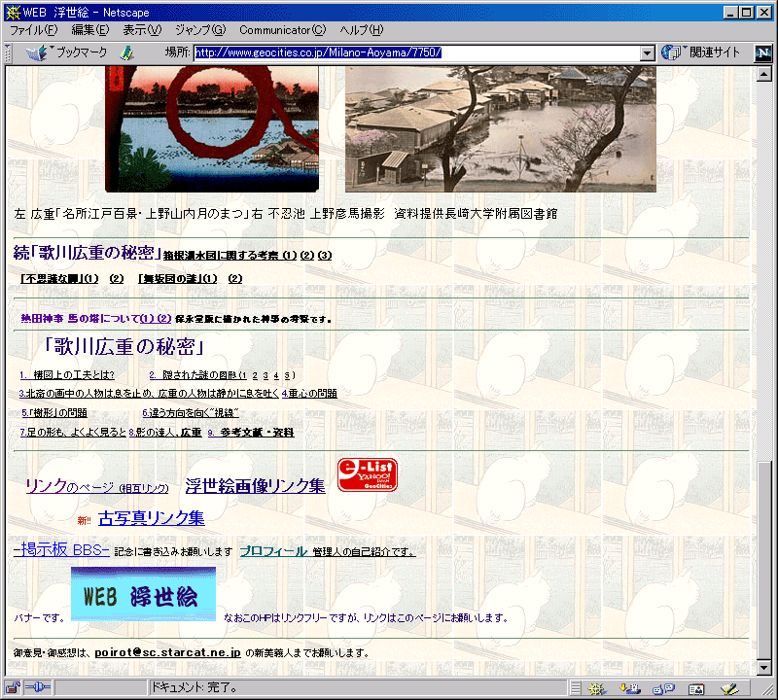
Task: Click the component bar grip handle
Action: [x=575, y=688]
